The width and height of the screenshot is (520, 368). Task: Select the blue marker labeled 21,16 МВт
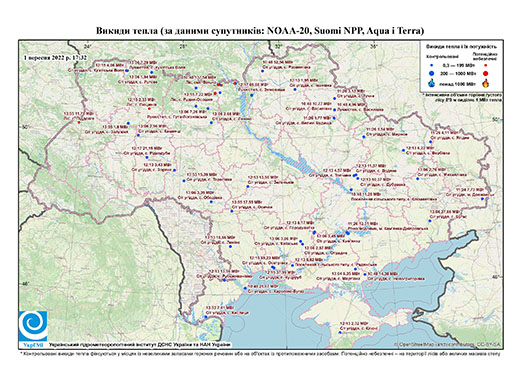tap(146, 157)
